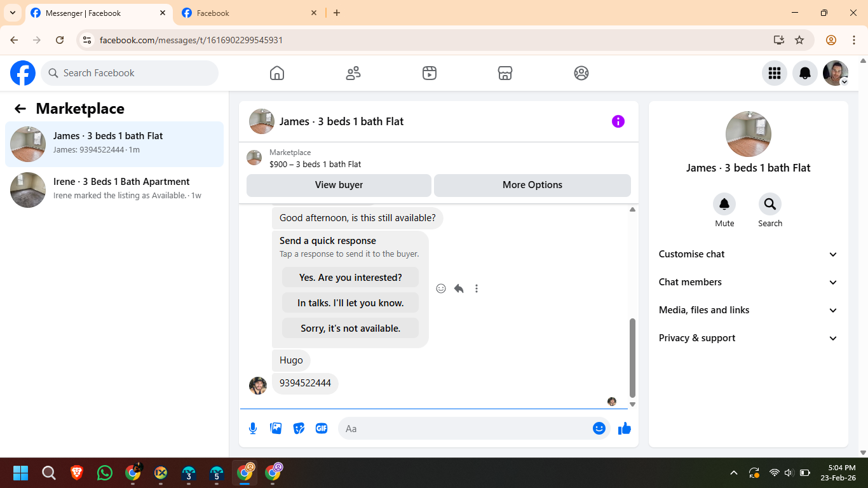The width and height of the screenshot is (868, 488).
Task: View site information icon in address bar
Action: [88, 40]
